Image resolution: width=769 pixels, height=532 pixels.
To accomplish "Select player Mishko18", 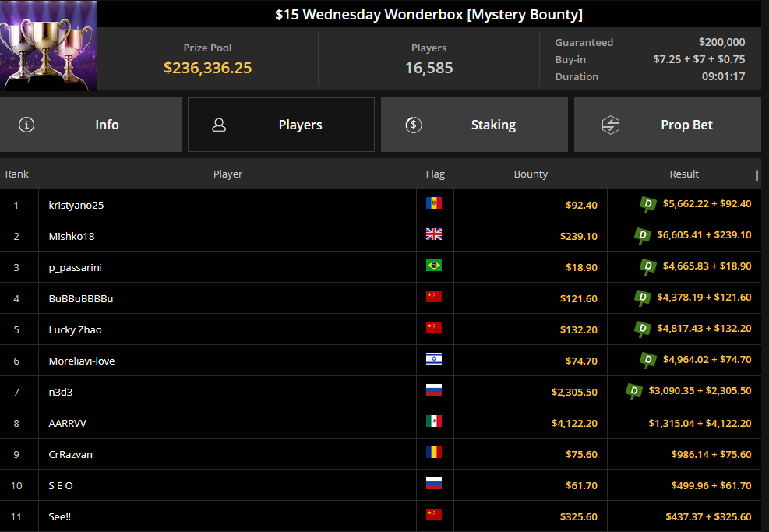I will 72,236.
